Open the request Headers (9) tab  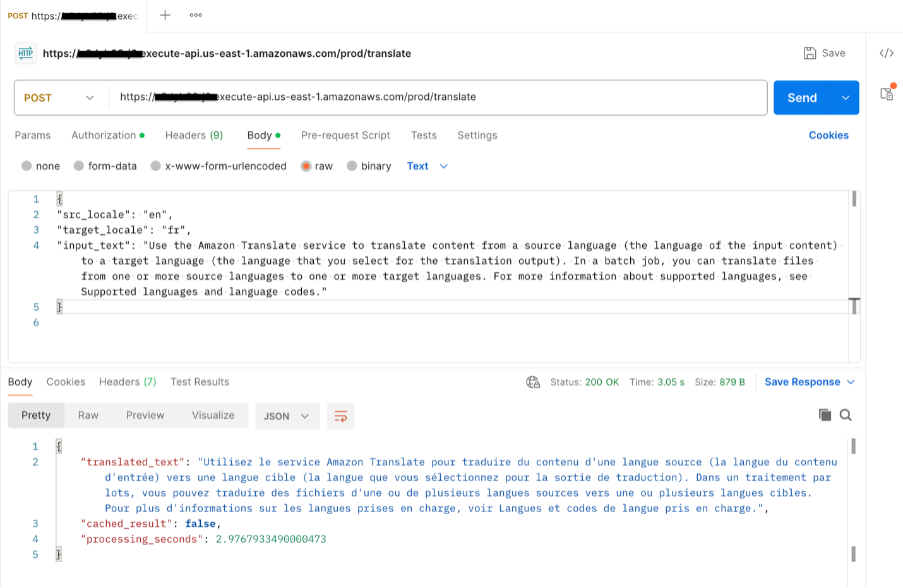coord(194,135)
